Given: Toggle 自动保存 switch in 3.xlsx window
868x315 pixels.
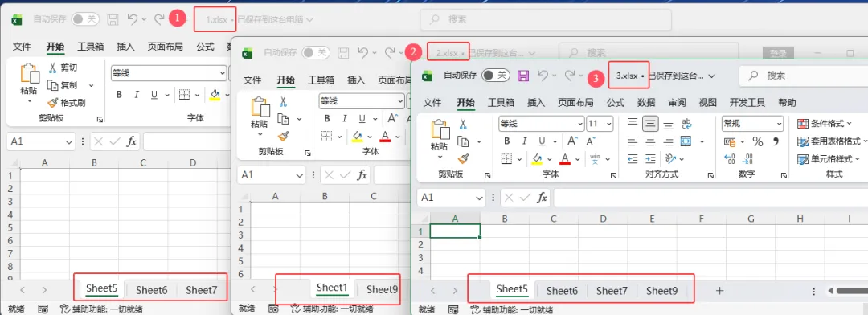Looking at the screenshot, I should (x=495, y=76).
